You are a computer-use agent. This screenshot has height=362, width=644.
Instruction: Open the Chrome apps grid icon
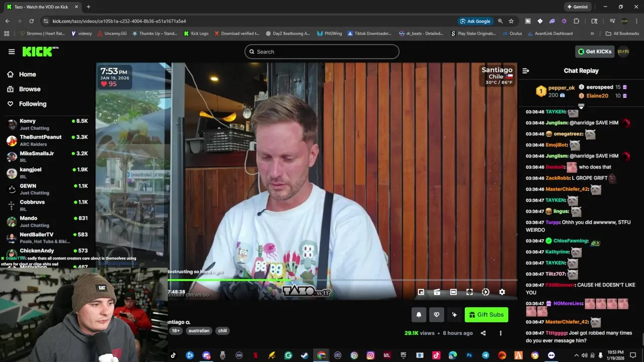7,34
